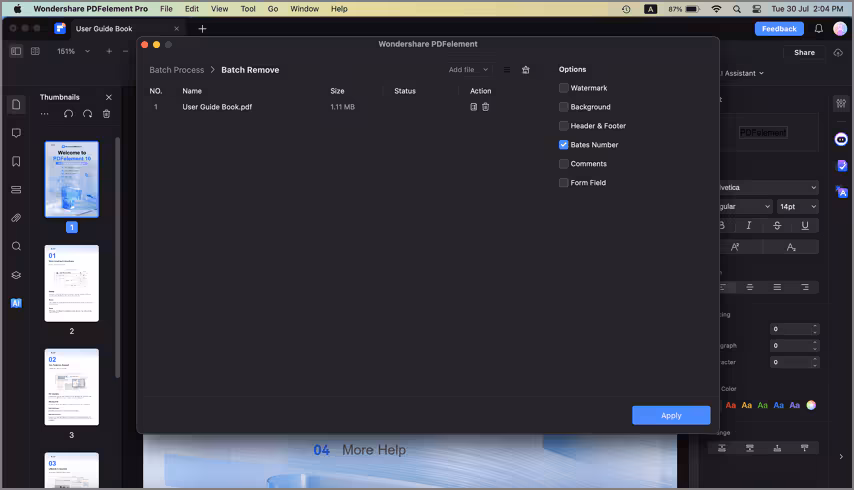This screenshot has height=490, width=854.
Task: Pick the red Aa font color
Action: (731, 405)
